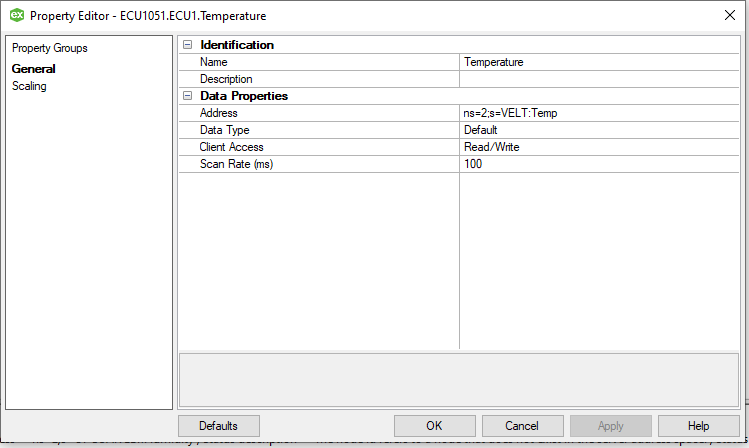Open Help for the property editor
The height and width of the screenshot is (448, 749).
click(x=699, y=426)
